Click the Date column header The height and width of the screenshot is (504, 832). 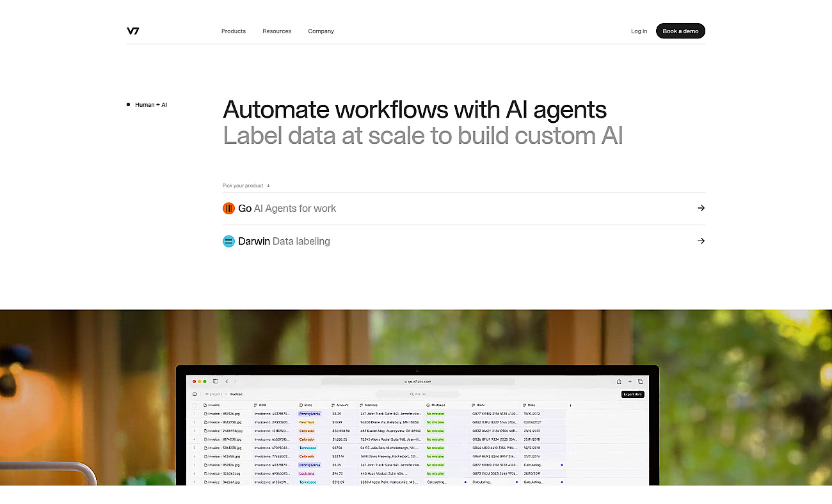click(530, 406)
